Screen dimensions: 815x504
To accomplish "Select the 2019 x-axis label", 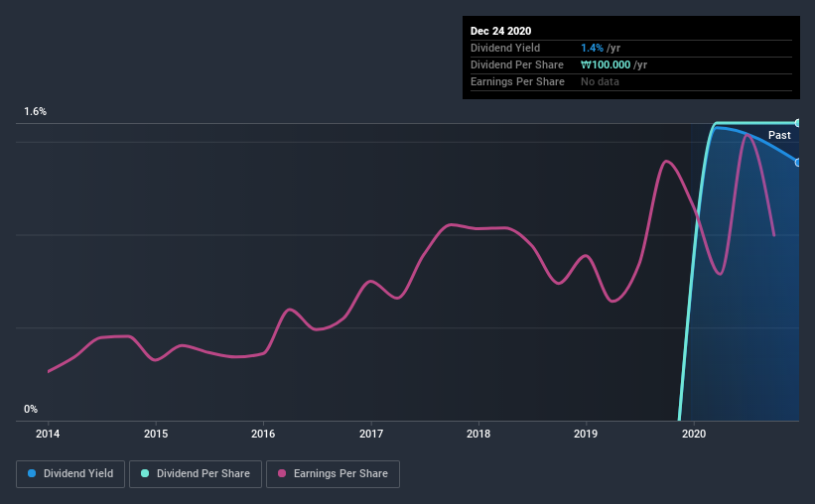I will click(586, 434).
